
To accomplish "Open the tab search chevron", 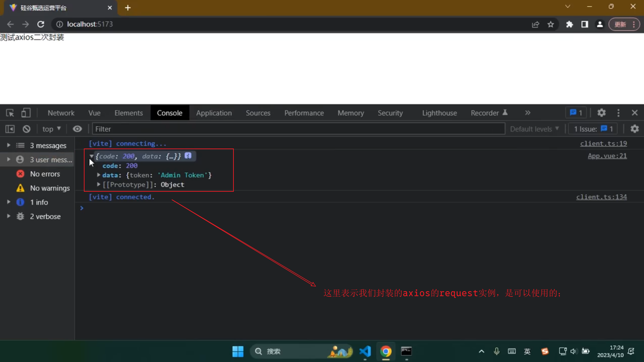I will pos(568,6).
